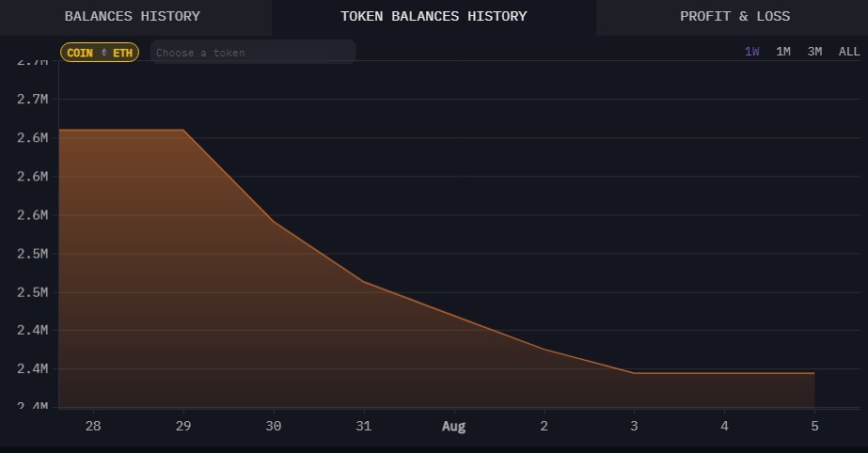868x453 pixels.
Task: Click the chart line above date 4
Action: click(724, 373)
